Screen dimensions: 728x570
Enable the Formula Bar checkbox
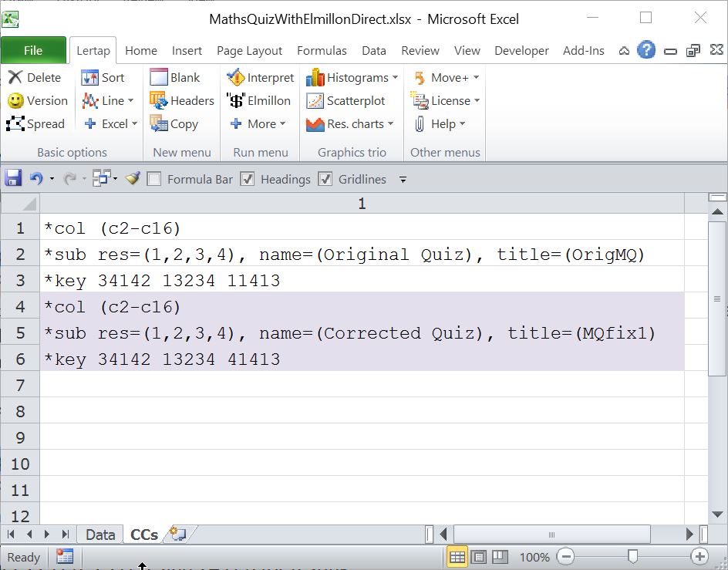click(153, 179)
